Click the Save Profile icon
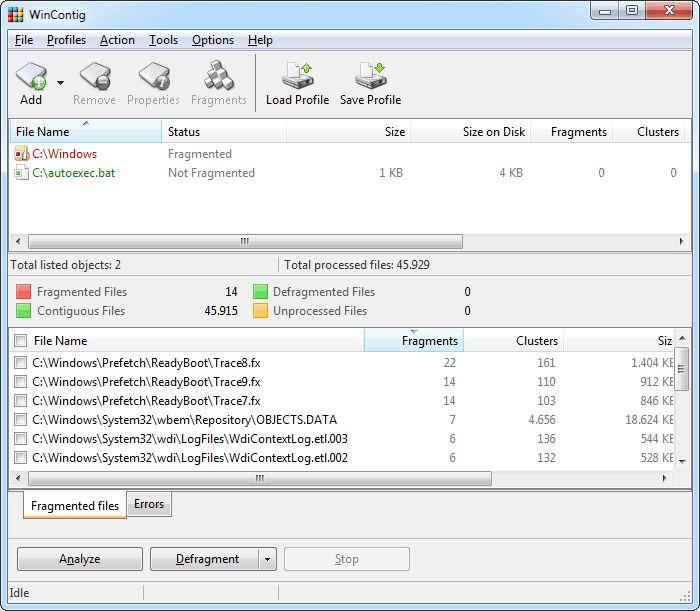This screenshot has height=611, width=700. click(x=371, y=76)
